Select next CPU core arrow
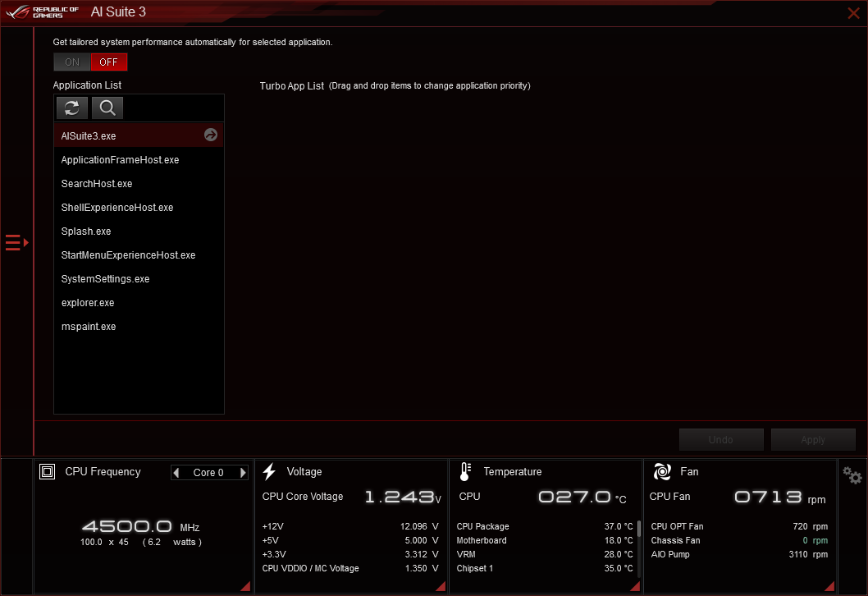This screenshot has width=868, height=596. point(243,473)
